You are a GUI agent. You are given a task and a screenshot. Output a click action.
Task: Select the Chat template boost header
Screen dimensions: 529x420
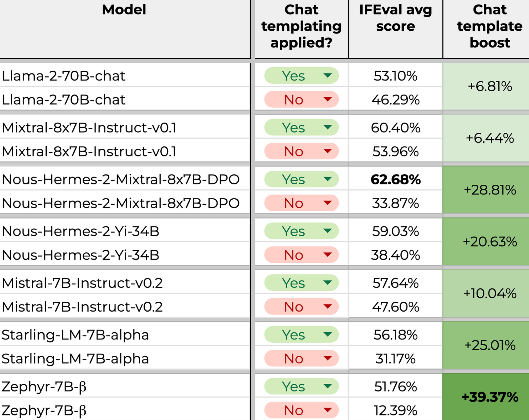(x=490, y=27)
